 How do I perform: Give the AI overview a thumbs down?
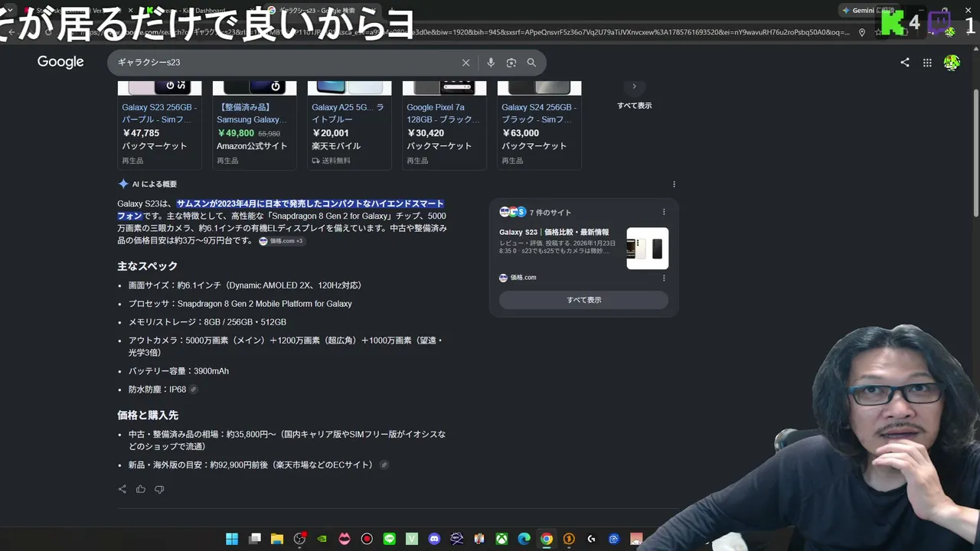[x=159, y=489]
